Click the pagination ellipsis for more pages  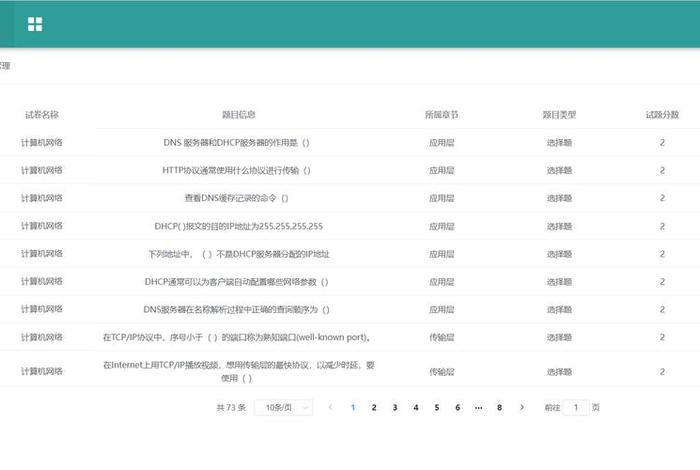click(x=479, y=408)
